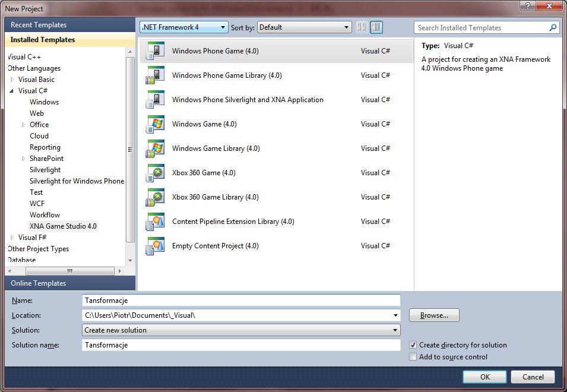Click the dialog help question mark button

point(528,6)
